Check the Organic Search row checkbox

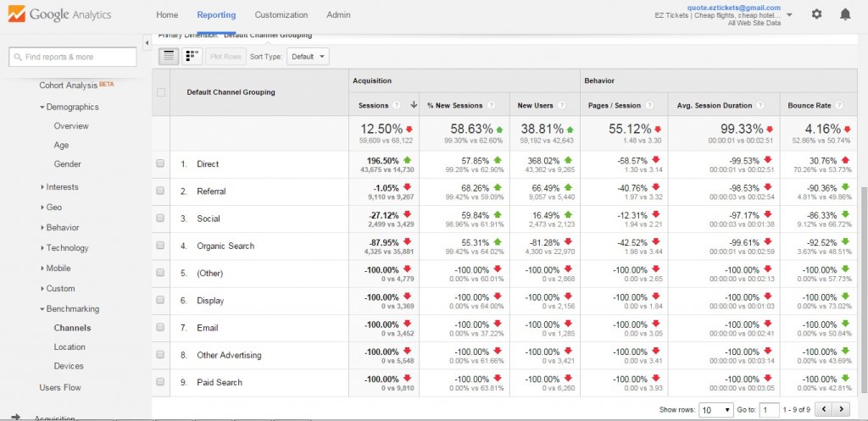[160, 247]
